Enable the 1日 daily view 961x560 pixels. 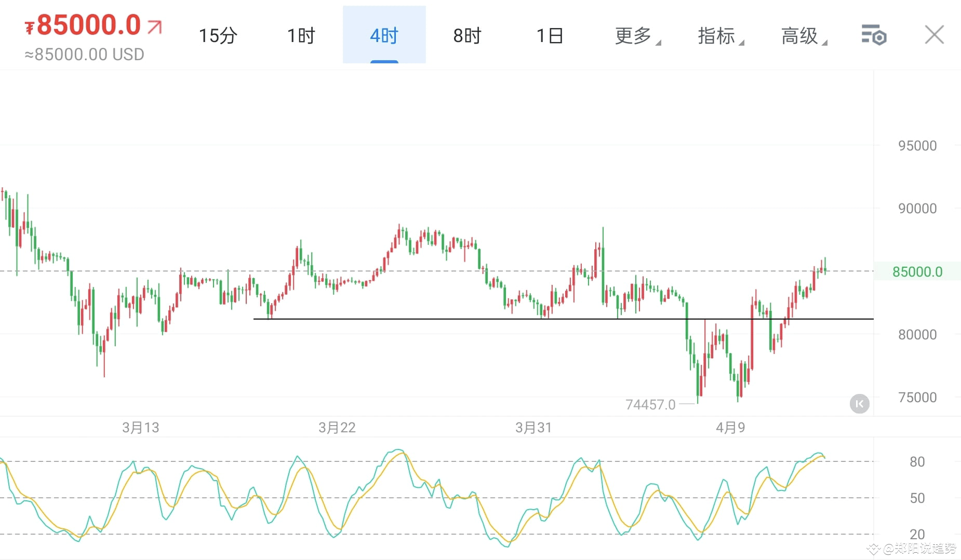550,35
